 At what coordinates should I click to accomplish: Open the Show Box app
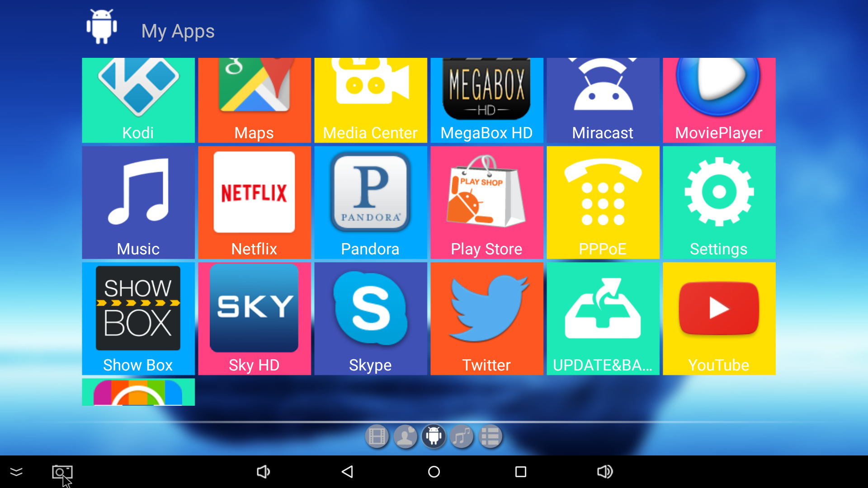pyautogui.click(x=138, y=318)
